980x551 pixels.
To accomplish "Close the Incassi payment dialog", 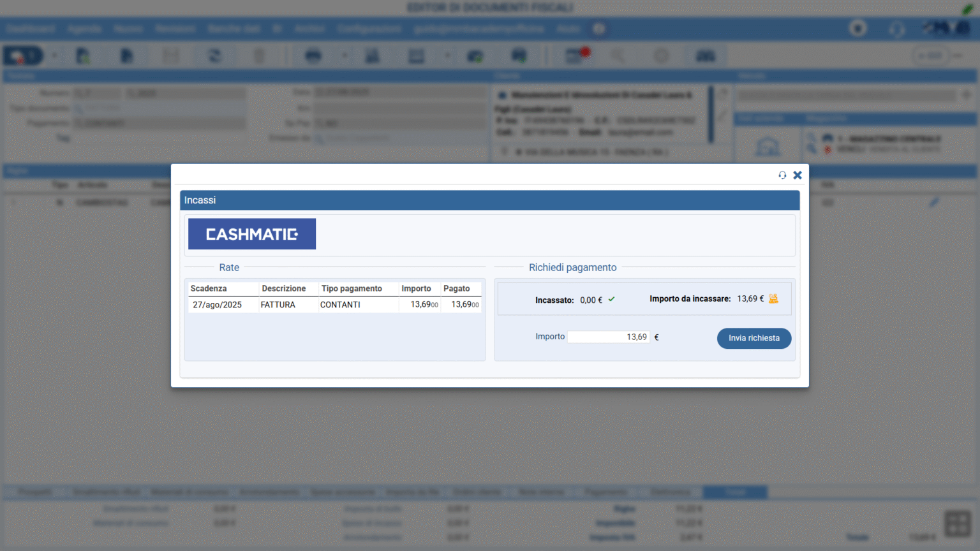I will coord(798,175).
